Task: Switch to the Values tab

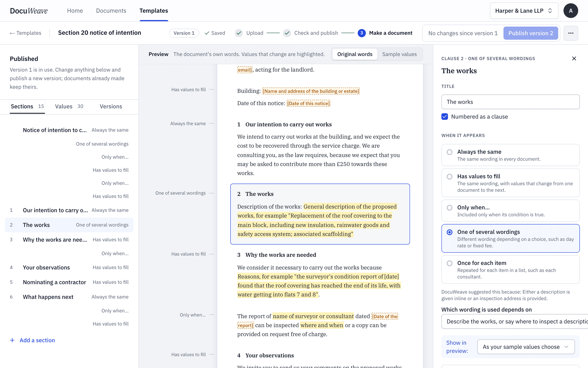Action: pos(69,106)
